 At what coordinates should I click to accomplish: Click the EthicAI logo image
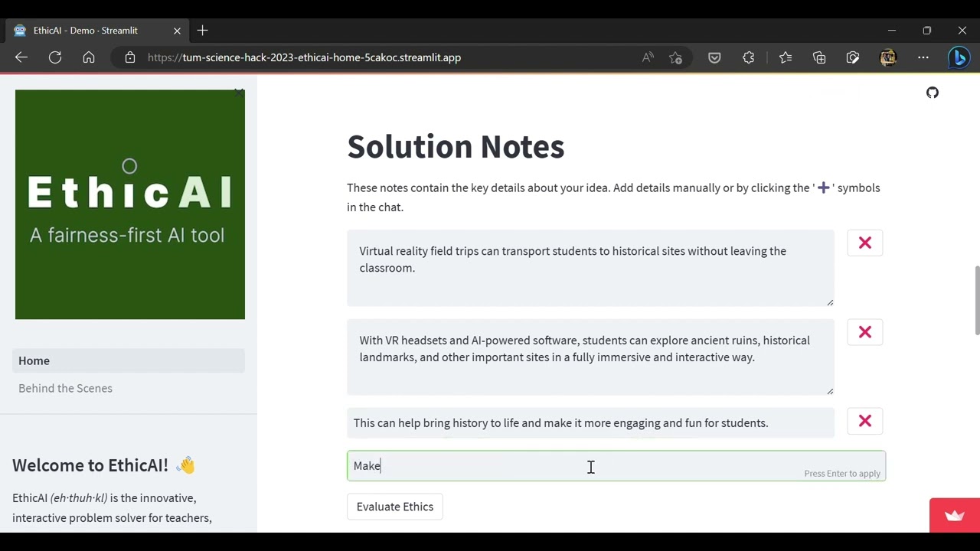(130, 204)
